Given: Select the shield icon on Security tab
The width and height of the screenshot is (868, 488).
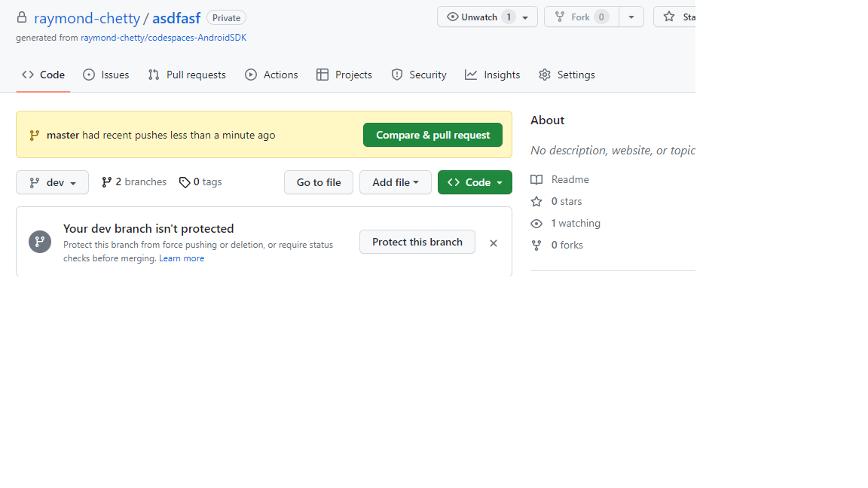Looking at the screenshot, I should click(397, 74).
